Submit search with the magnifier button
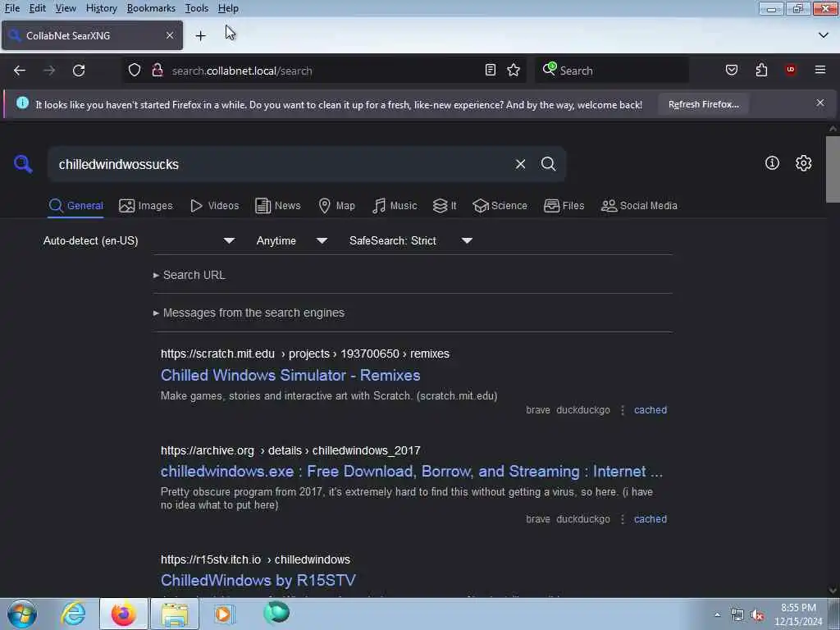 pos(548,164)
